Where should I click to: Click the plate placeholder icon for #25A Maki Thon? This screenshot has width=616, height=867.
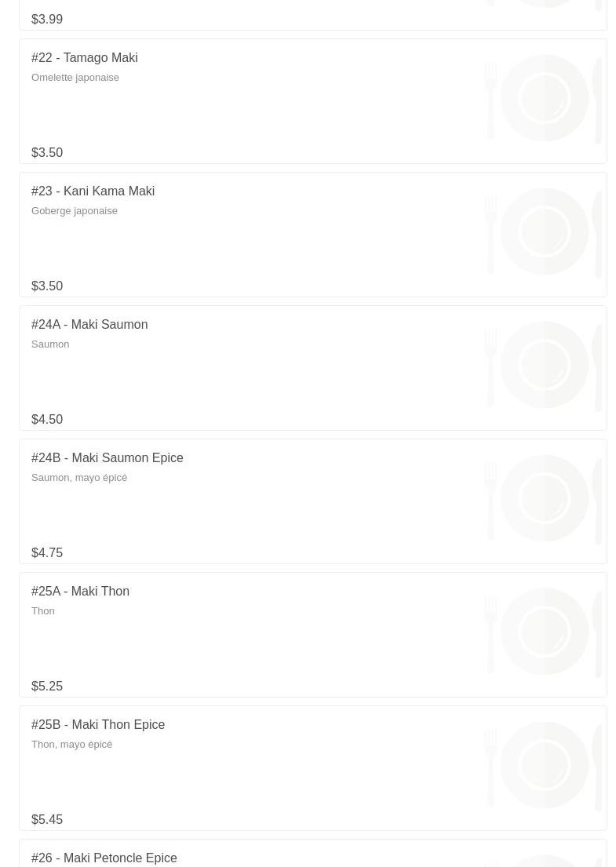tap(544, 632)
